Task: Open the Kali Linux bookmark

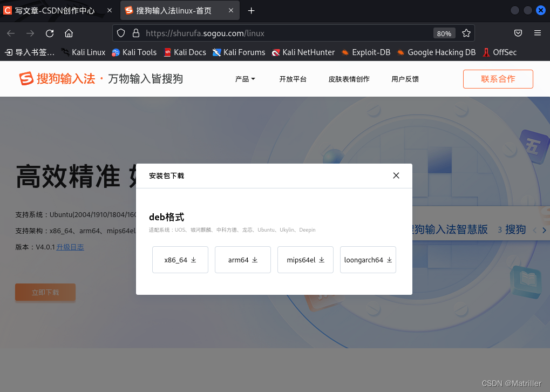Action: pos(84,52)
